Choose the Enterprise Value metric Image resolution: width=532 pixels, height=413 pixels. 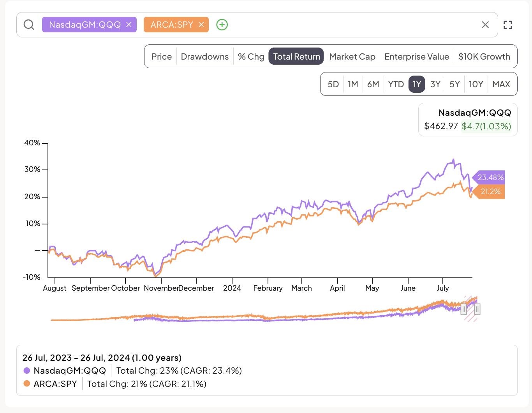(x=417, y=56)
